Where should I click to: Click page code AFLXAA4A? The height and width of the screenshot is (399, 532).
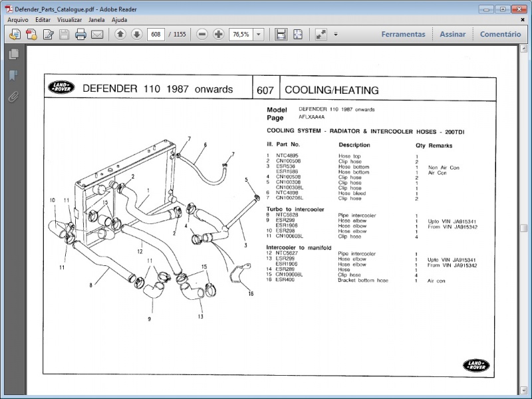[311, 117]
